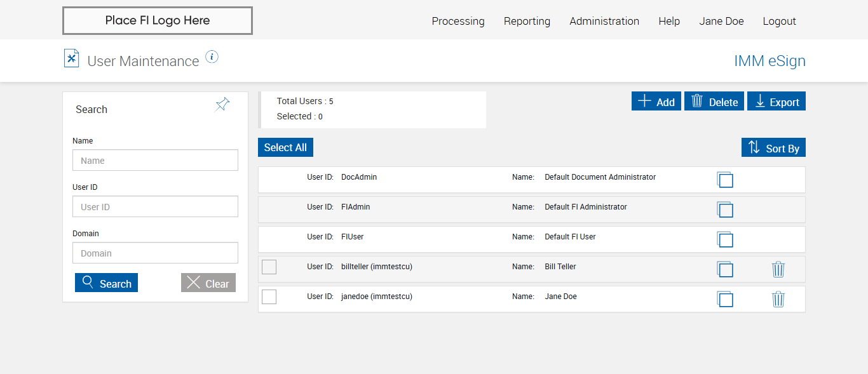
Task: Delete billteller using the row trash icon
Action: [x=778, y=269]
